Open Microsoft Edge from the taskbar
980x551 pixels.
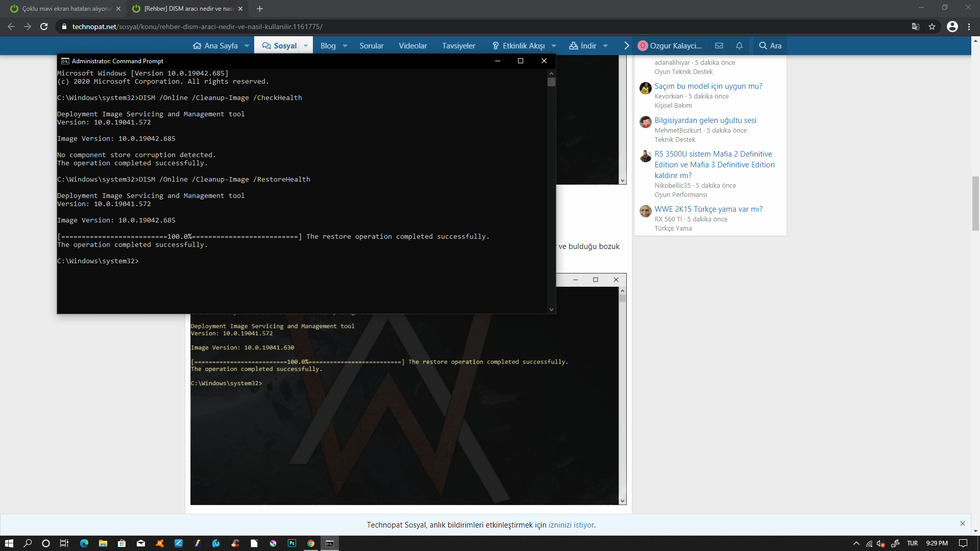[x=84, y=543]
